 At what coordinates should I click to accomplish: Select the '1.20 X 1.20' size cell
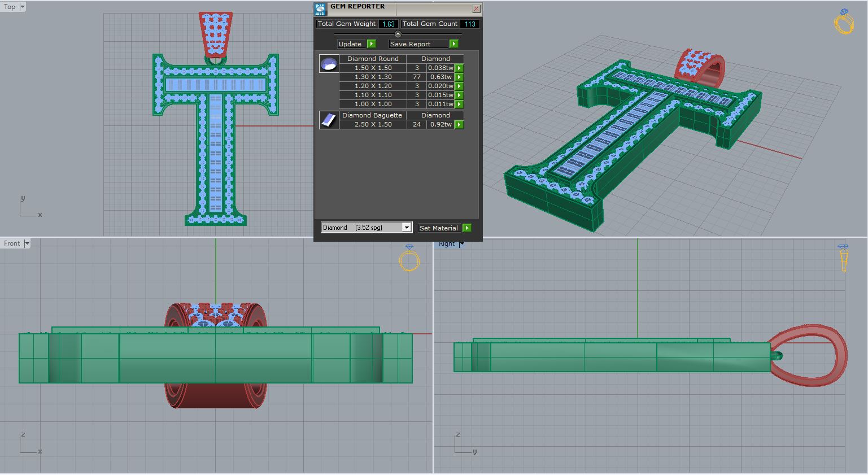pyautogui.click(x=373, y=86)
